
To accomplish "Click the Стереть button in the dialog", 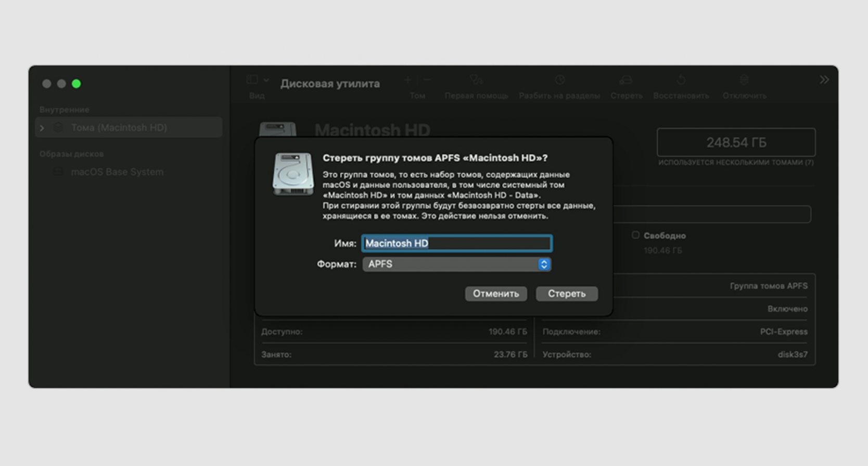I will 567,293.
